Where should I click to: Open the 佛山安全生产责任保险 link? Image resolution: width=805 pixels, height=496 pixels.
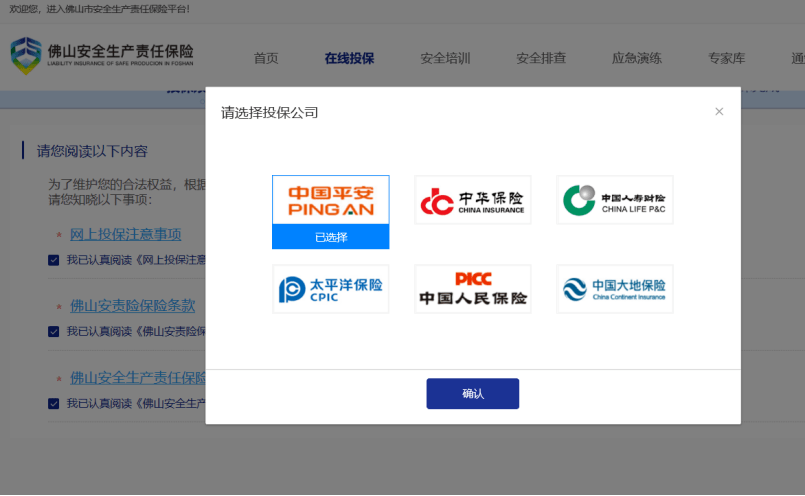138,378
